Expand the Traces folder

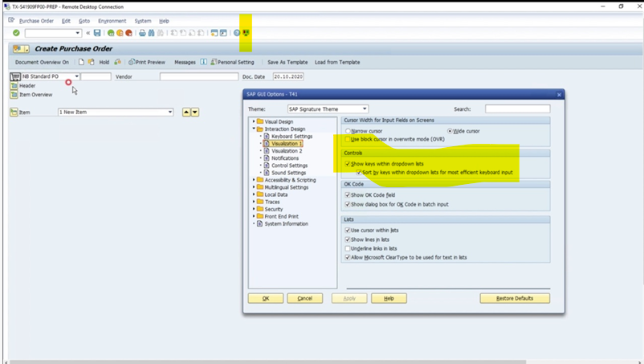coord(254,202)
